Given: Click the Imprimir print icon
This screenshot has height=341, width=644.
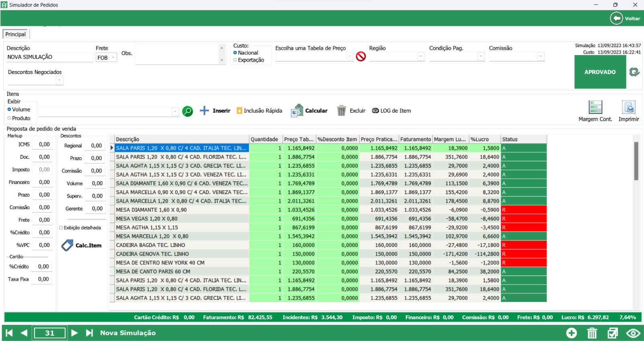Looking at the screenshot, I should 628,108.
